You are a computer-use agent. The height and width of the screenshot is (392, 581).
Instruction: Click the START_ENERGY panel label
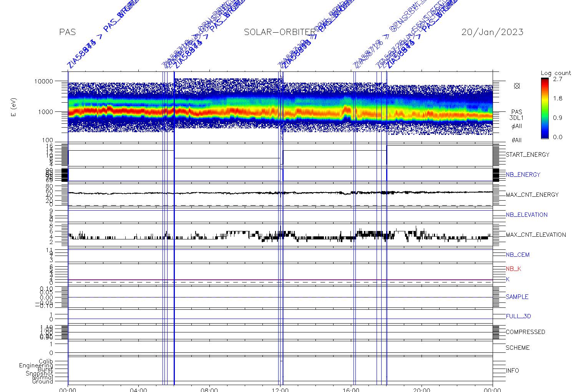[527, 155]
